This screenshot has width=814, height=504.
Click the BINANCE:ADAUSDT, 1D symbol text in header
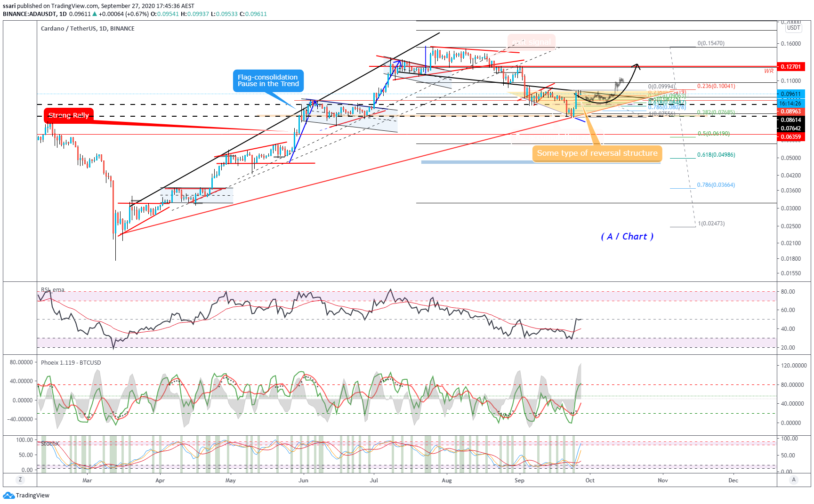35,14
